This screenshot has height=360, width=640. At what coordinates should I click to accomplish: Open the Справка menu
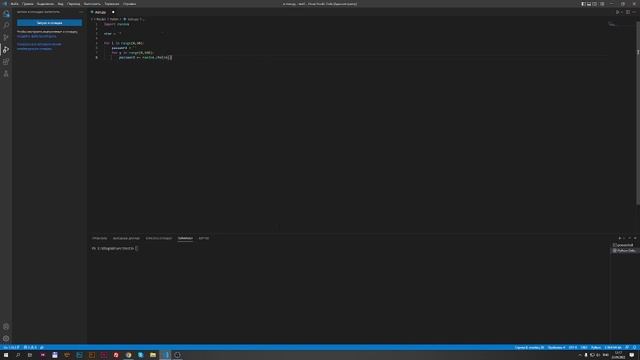pyautogui.click(x=129, y=4)
